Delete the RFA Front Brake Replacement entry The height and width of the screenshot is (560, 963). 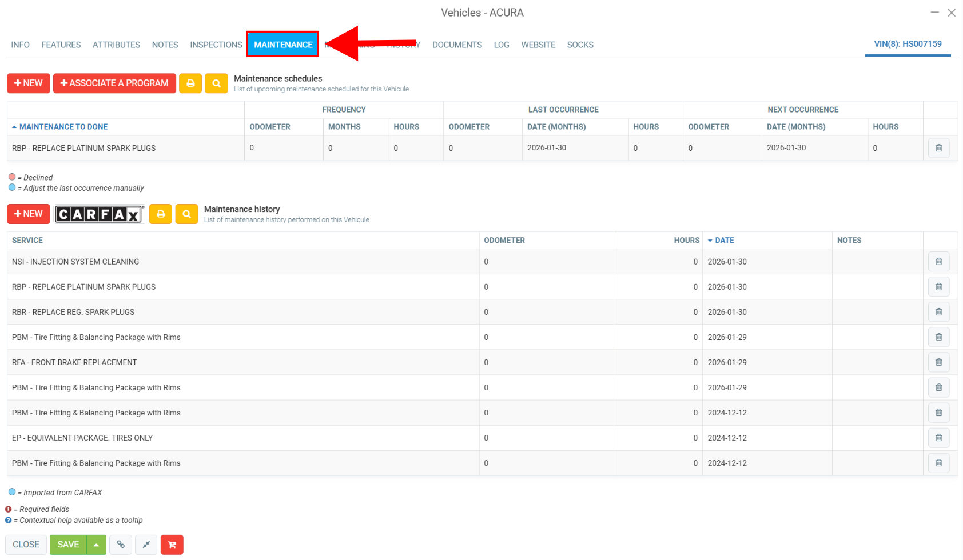tap(938, 362)
